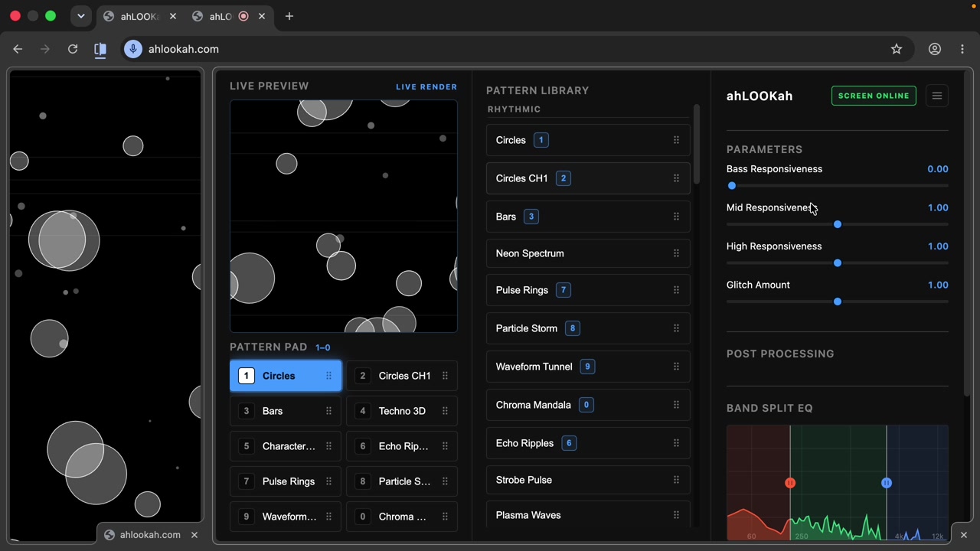
Task: Open the Chrome three-dot menu
Action: click(x=962, y=49)
